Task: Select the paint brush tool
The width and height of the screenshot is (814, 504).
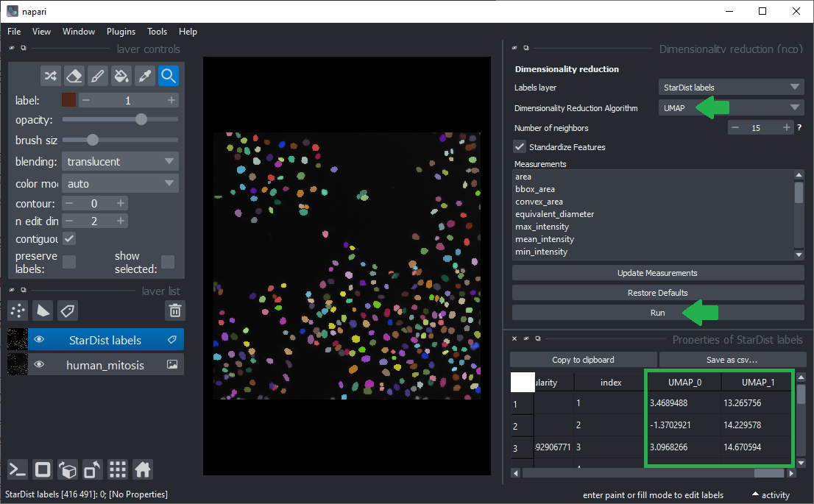Action: [x=97, y=76]
